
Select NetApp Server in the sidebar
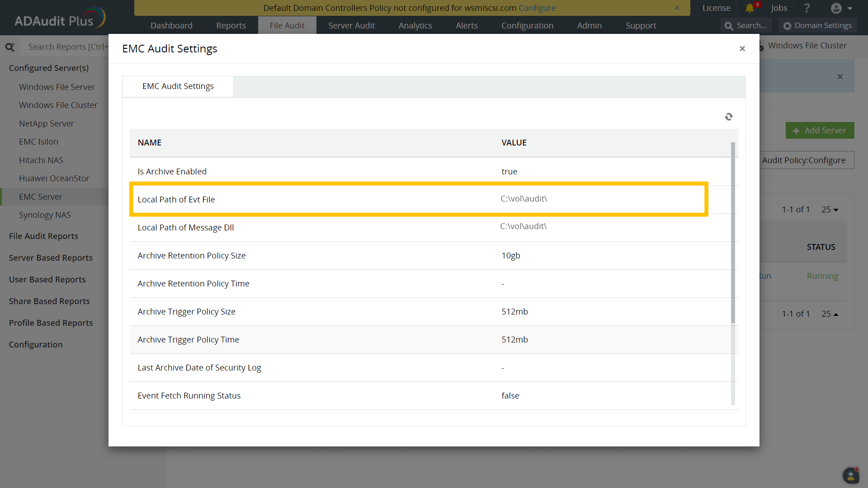click(x=47, y=123)
